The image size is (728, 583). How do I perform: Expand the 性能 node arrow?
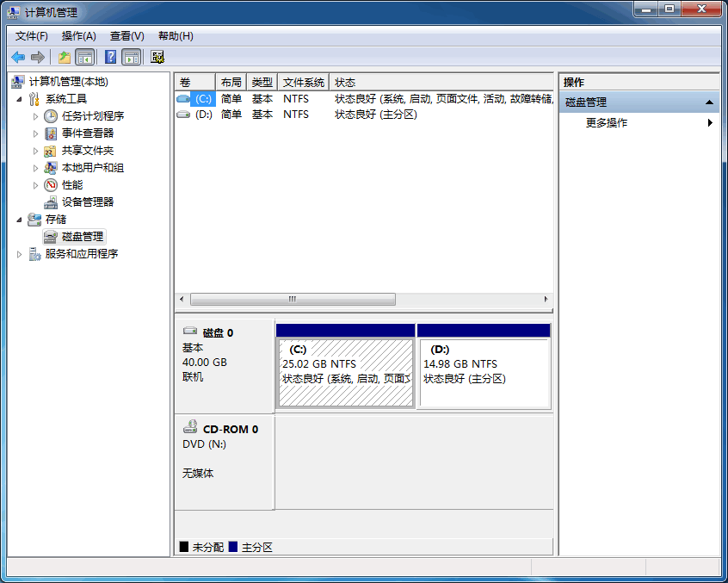click(35, 185)
